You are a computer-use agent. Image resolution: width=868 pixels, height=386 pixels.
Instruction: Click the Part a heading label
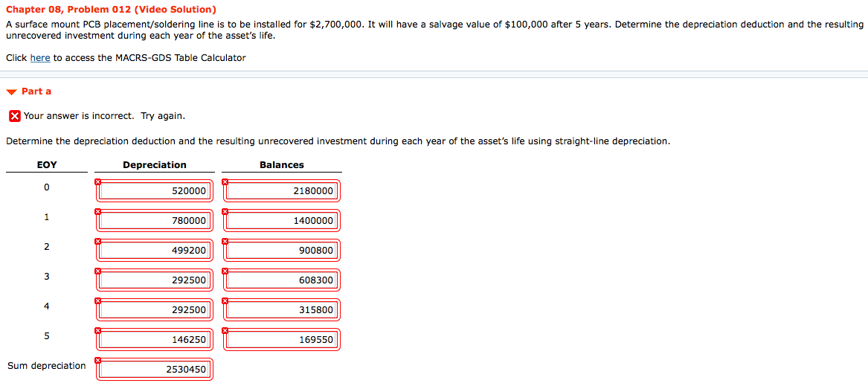pos(36,91)
